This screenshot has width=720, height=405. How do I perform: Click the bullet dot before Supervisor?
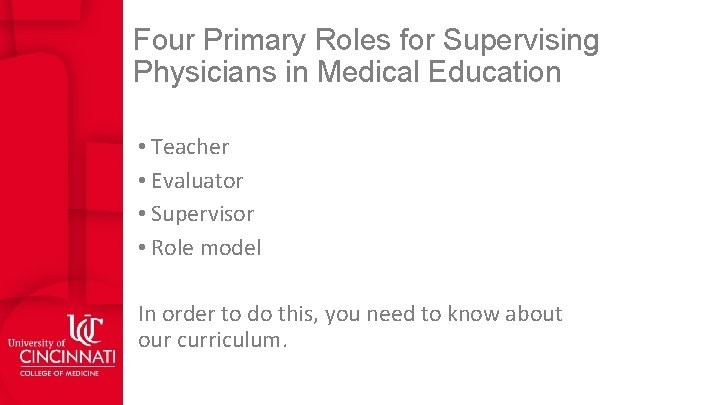tap(144, 214)
